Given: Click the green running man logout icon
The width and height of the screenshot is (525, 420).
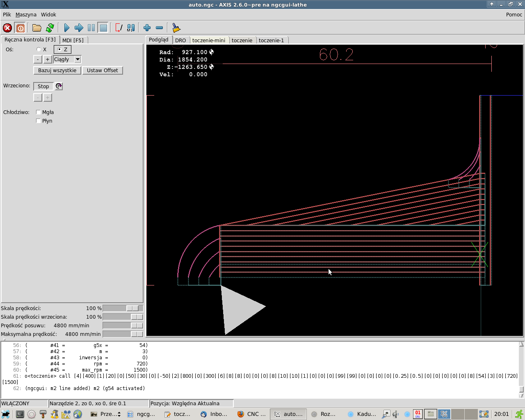Looking at the screenshot, I should coord(519,414).
